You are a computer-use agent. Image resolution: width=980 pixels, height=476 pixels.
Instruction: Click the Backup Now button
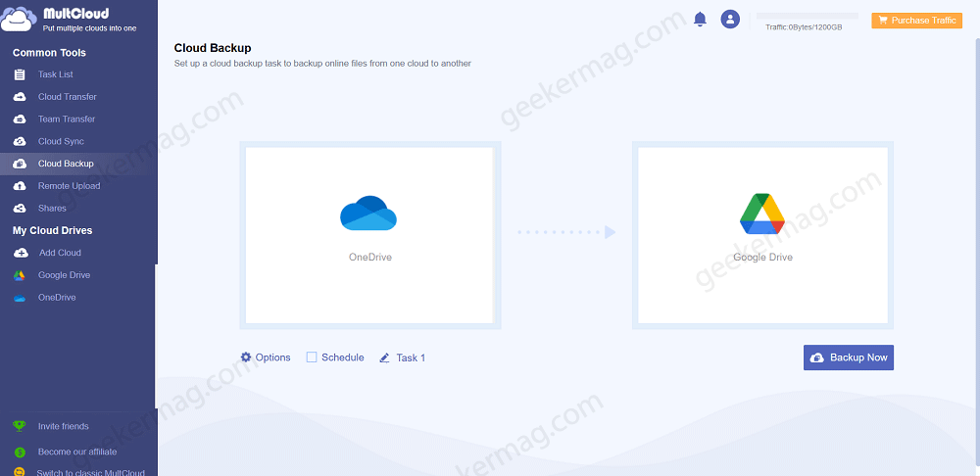tap(848, 357)
